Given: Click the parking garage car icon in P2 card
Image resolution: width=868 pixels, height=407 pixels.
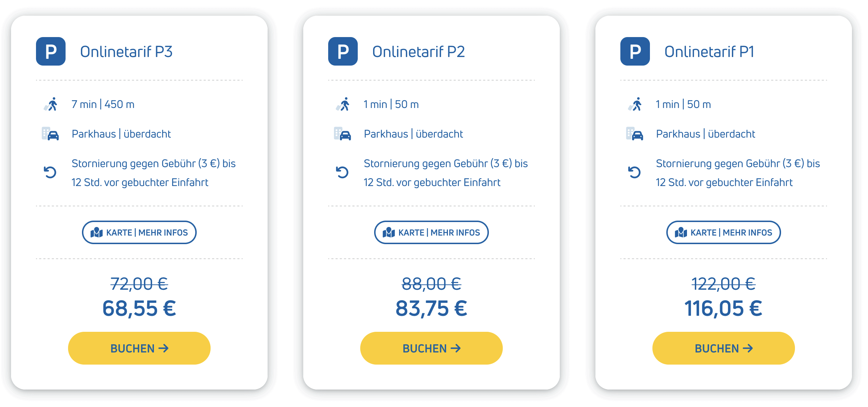Looking at the screenshot, I should [x=342, y=134].
